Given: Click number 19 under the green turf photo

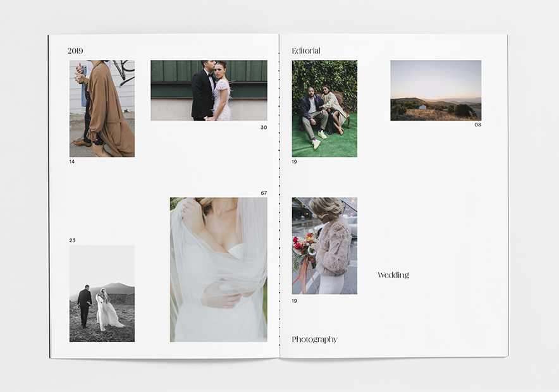Looking at the screenshot, I should point(295,162).
